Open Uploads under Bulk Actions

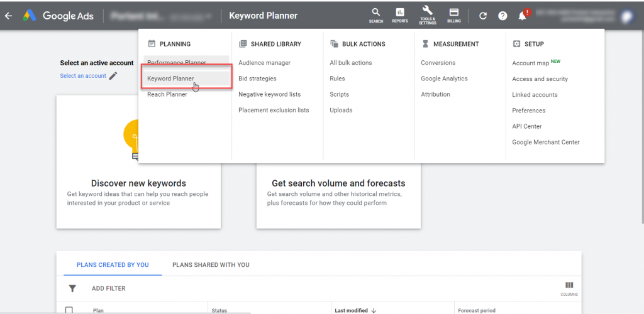[x=341, y=111]
